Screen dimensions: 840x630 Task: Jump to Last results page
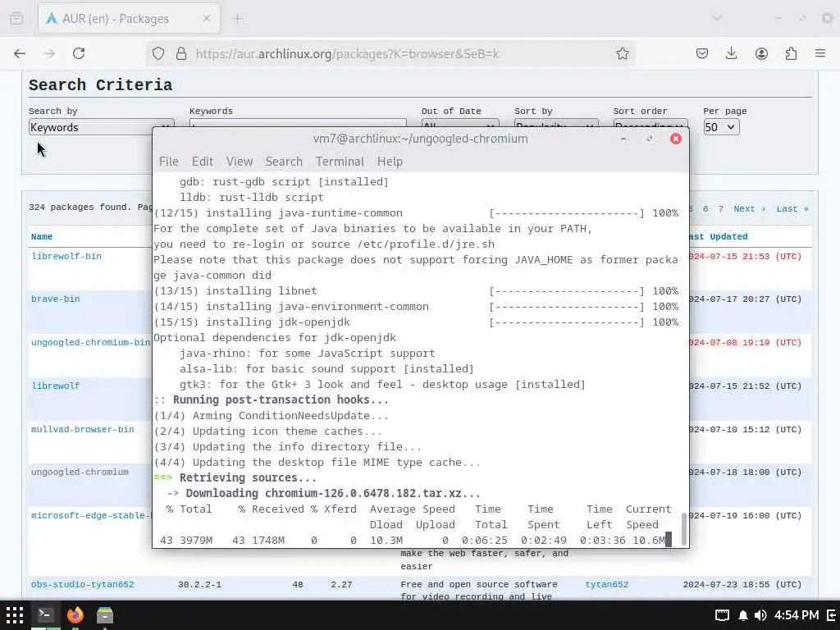coord(792,209)
